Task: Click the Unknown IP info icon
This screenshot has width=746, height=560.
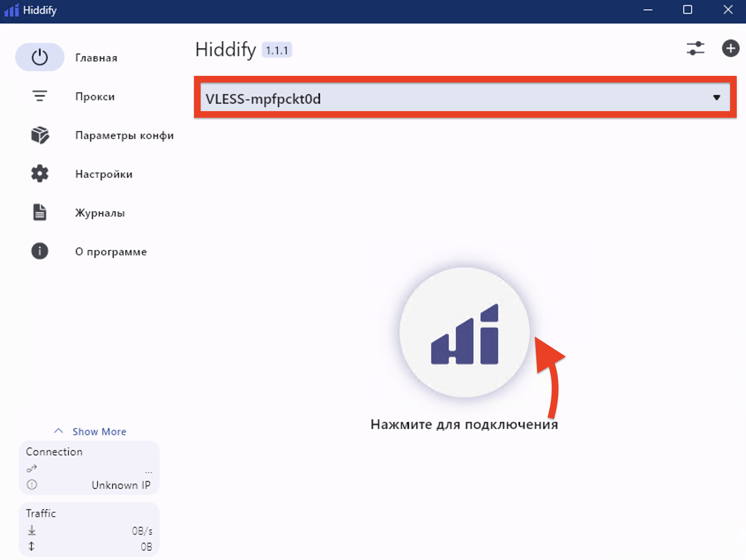Action: click(32, 485)
